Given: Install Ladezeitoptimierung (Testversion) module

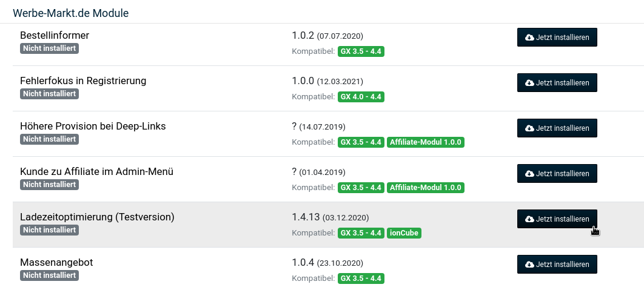Looking at the screenshot, I should tap(557, 219).
